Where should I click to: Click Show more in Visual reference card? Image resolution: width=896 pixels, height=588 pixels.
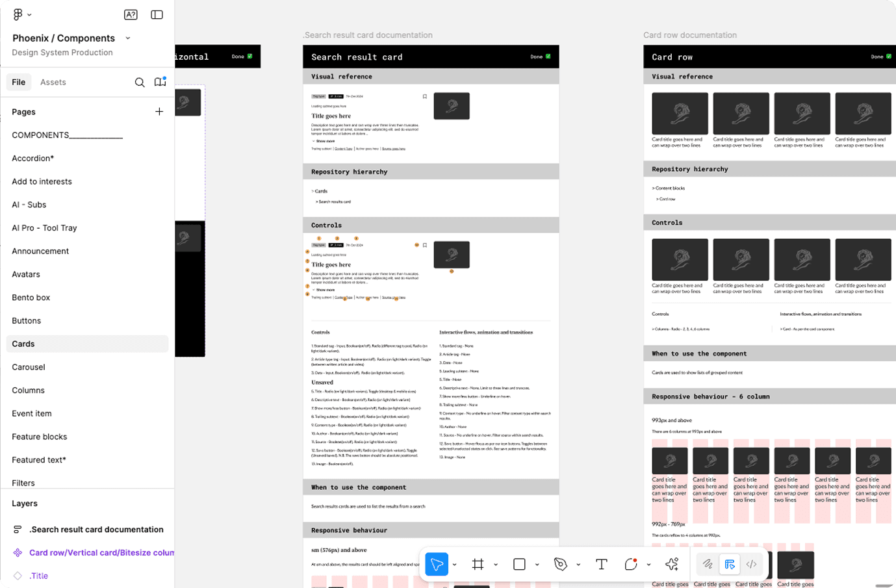(x=324, y=141)
